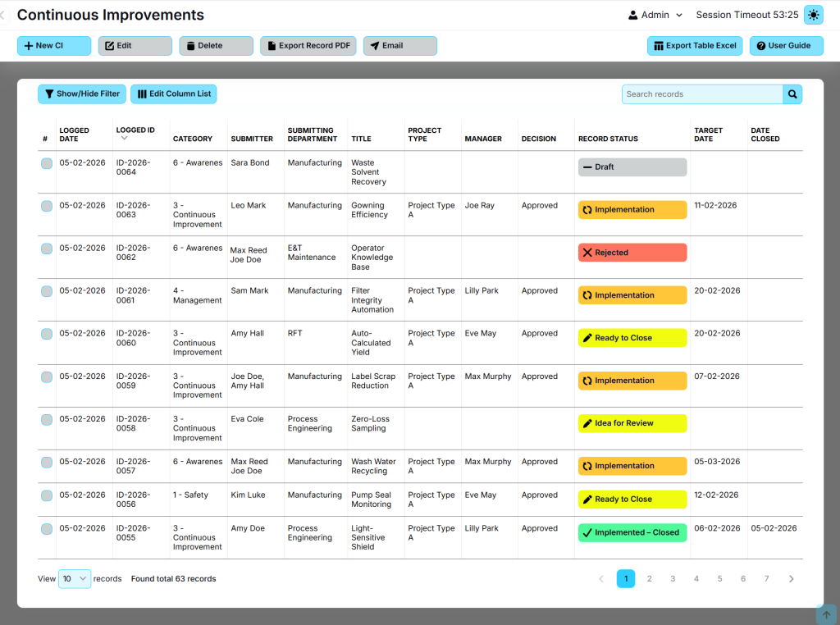The width and height of the screenshot is (840, 625).
Task: Click submitter Kim Luke
Action: pyautogui.click(x=248, y=495)
